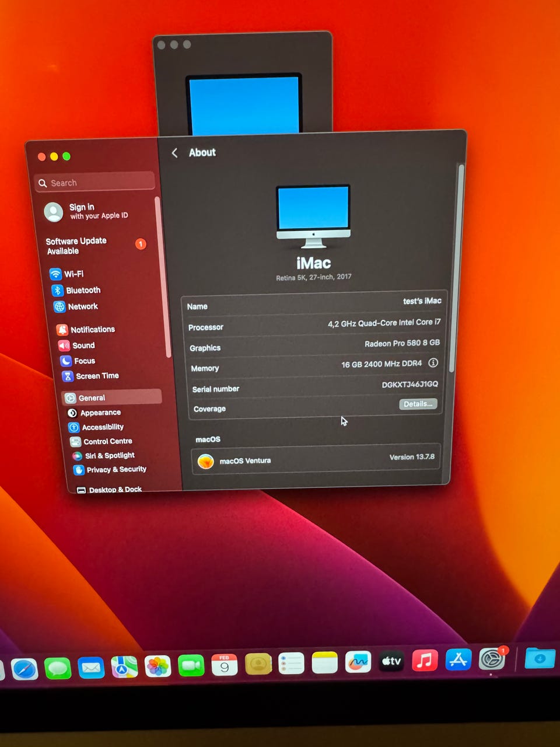Screen dimensions: 560x747
Task: Open Focus settings in the sidebar
Action: coord(78,361)
